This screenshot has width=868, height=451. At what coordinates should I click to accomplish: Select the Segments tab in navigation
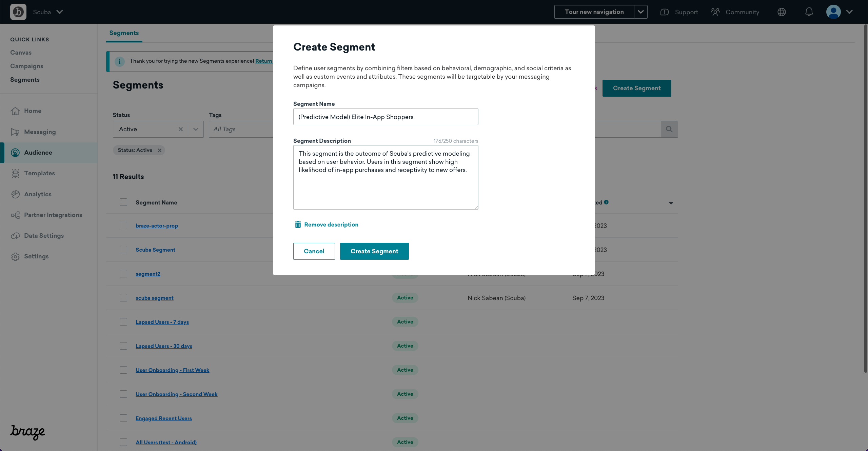point(124,33)
